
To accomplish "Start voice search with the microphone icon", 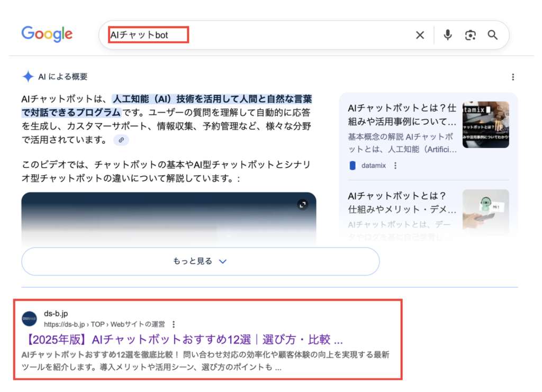I will (x=448, y=35).
